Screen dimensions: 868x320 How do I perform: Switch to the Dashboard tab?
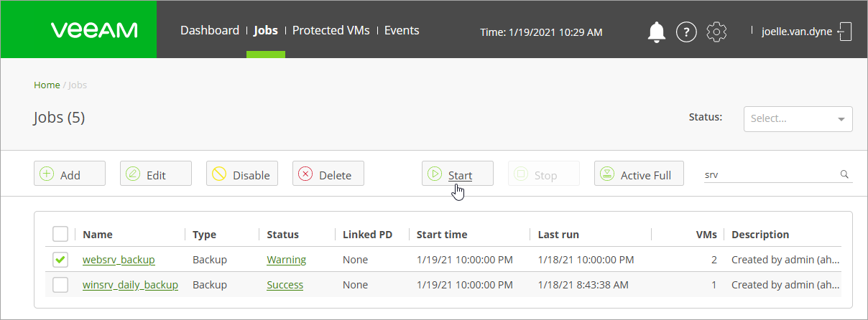[x=210, y=30]
